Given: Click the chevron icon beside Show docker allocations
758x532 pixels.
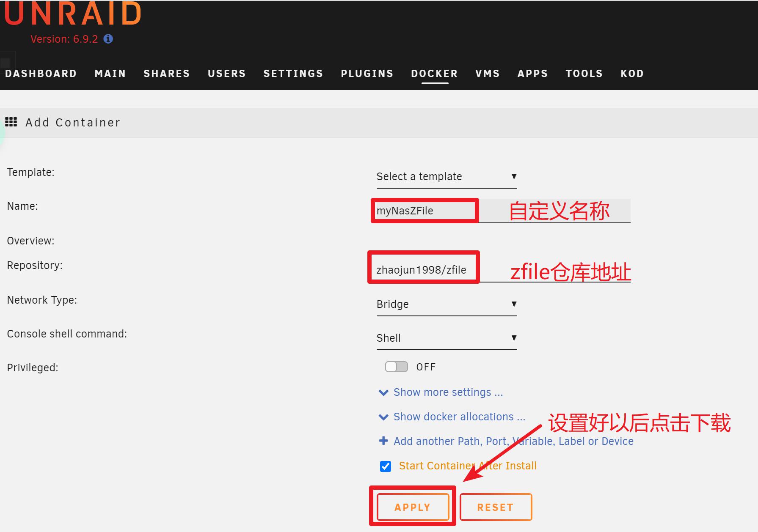Looking at the screenshot, I should (x=383, y=417).
